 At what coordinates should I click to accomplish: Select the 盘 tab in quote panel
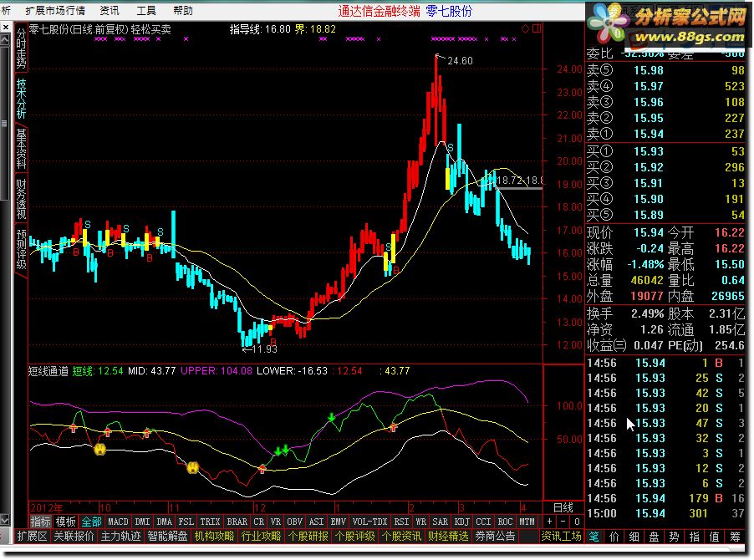click(655, 537)
